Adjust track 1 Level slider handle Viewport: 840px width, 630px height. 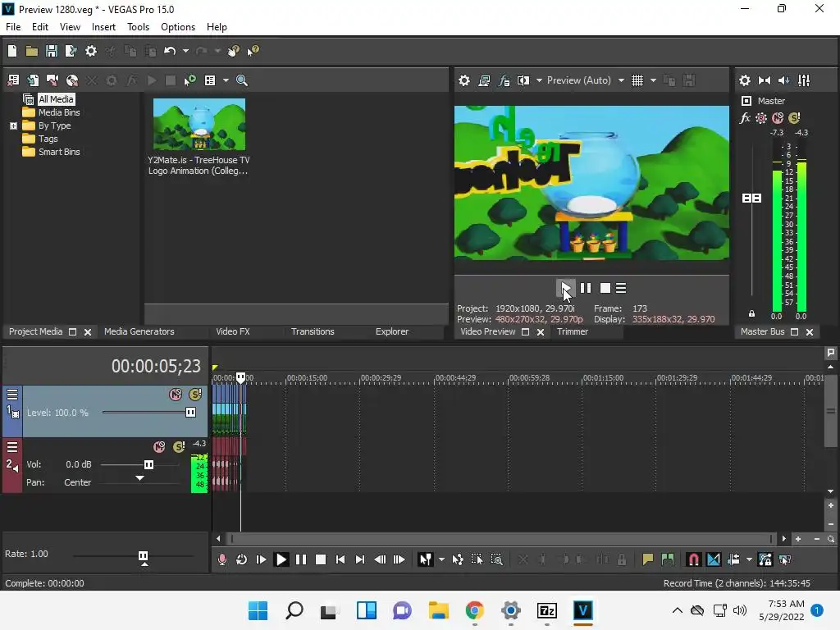click(x=190, y=413)
